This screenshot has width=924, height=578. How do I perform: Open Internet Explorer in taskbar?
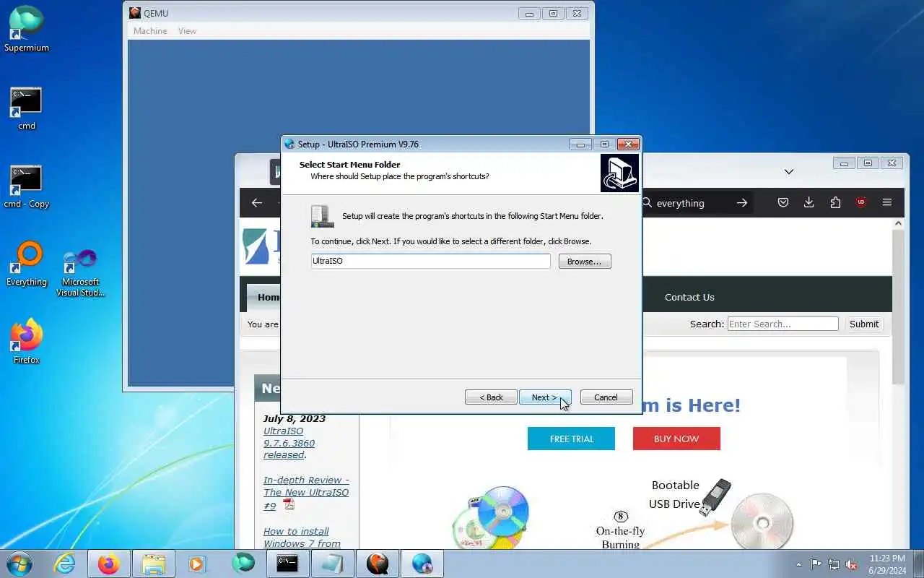pos(65,564)
